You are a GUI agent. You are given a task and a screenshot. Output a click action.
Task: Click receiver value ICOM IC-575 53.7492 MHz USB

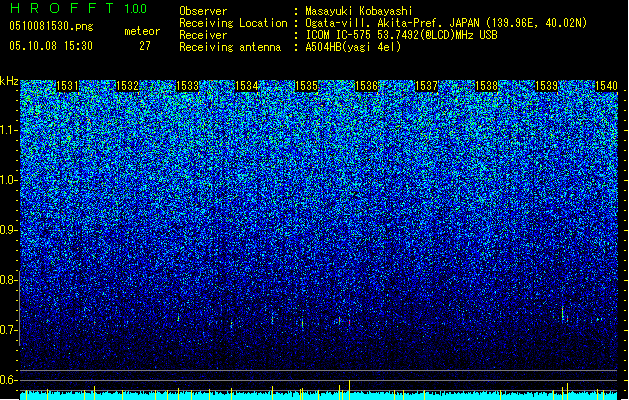tap(402, 35)
